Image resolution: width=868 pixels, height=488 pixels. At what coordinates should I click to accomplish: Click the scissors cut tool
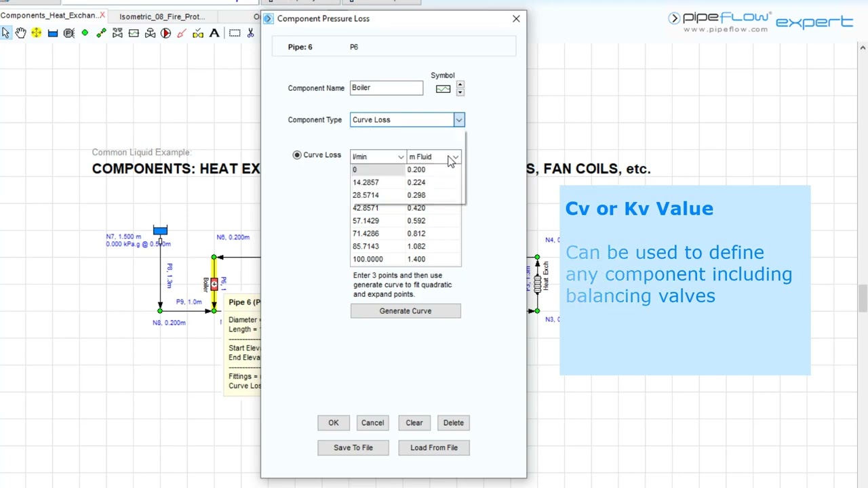point(250,33)
